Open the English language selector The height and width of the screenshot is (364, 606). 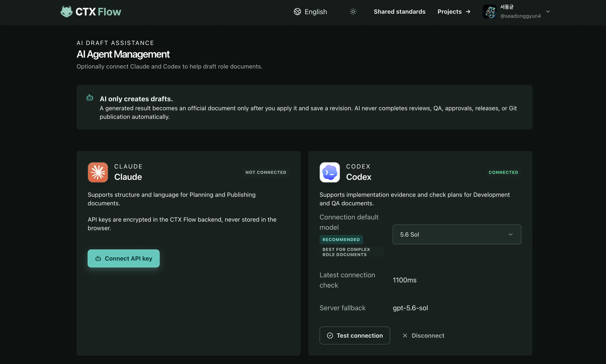pos(310,12)
